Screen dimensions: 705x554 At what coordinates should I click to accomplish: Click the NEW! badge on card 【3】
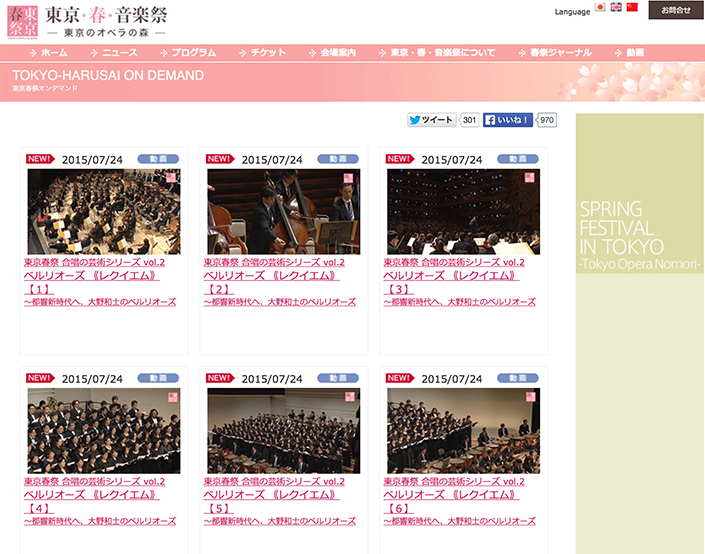pos(400,159)
